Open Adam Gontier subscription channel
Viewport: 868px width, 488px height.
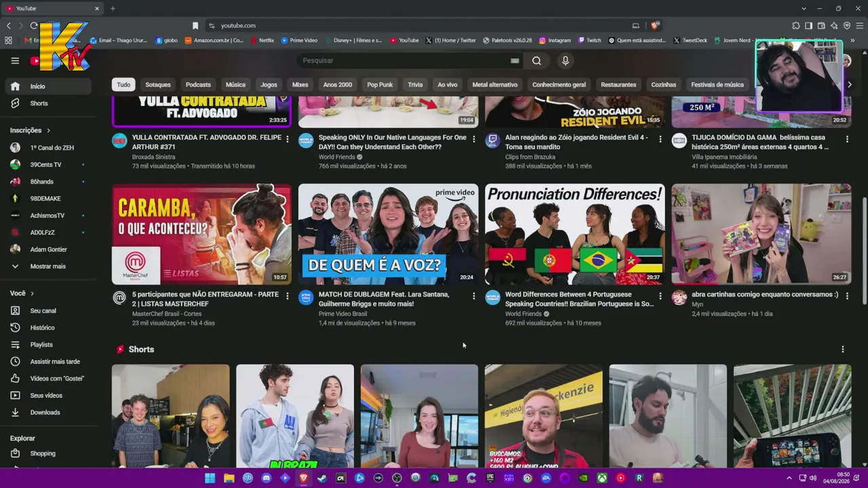(48, 249)
